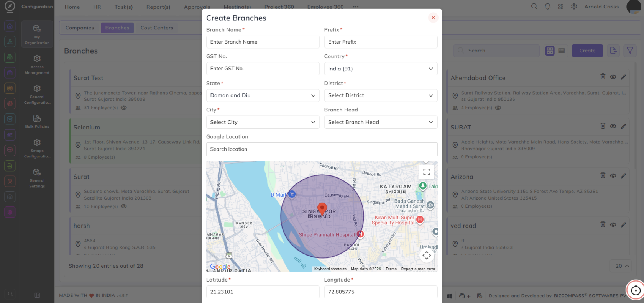
Task: Open the notifications bell
Action: click(547, 7)
